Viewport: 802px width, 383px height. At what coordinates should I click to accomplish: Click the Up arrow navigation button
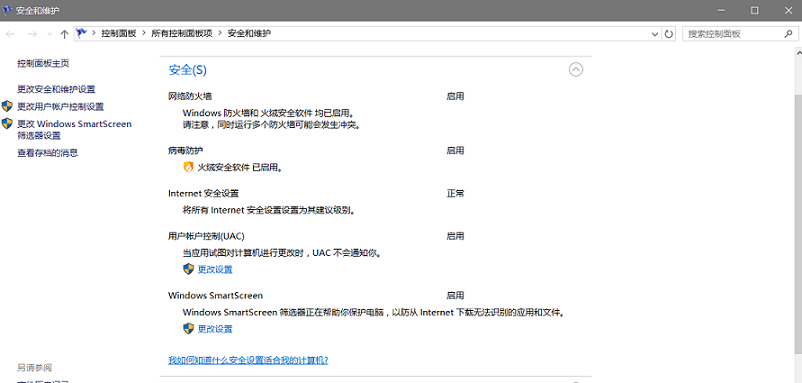click(64, 34)
